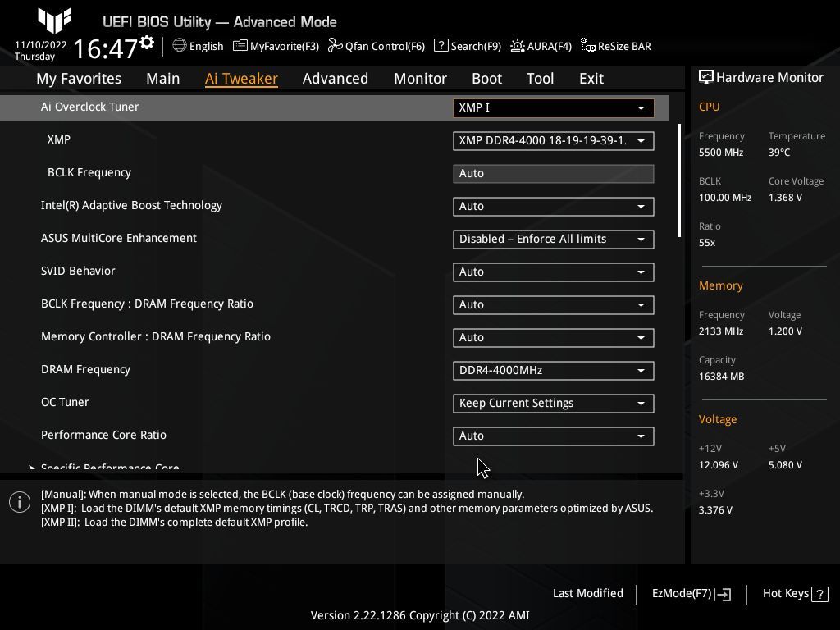840x630 pixels.
Task: Toggle ReSize BAR icon
Action: pos(587,46)
